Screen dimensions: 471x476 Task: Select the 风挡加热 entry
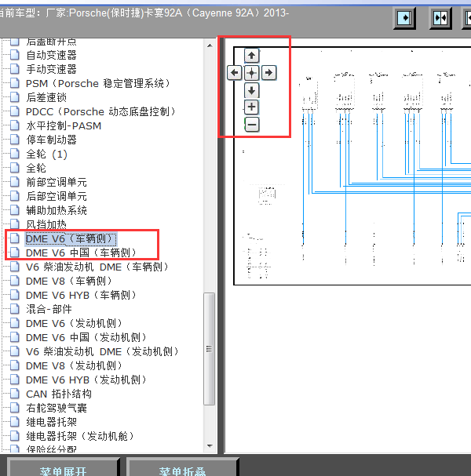point(46,224)
